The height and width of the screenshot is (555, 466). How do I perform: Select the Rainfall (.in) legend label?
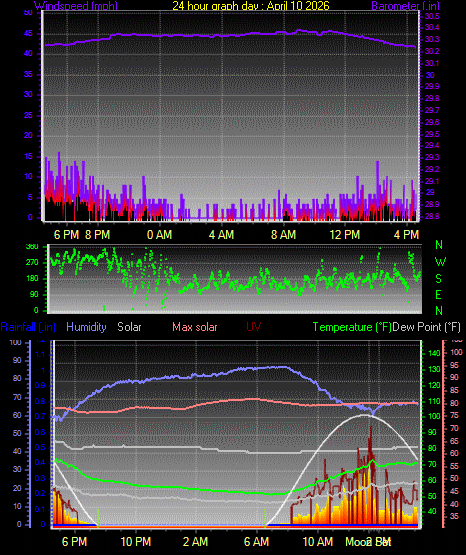pyautogui.click(x=28, y=327)
